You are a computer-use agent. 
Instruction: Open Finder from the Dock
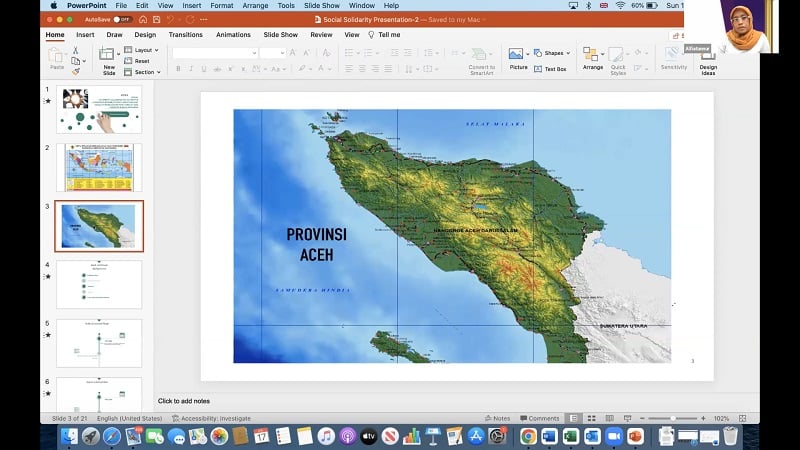click(69, 436)
